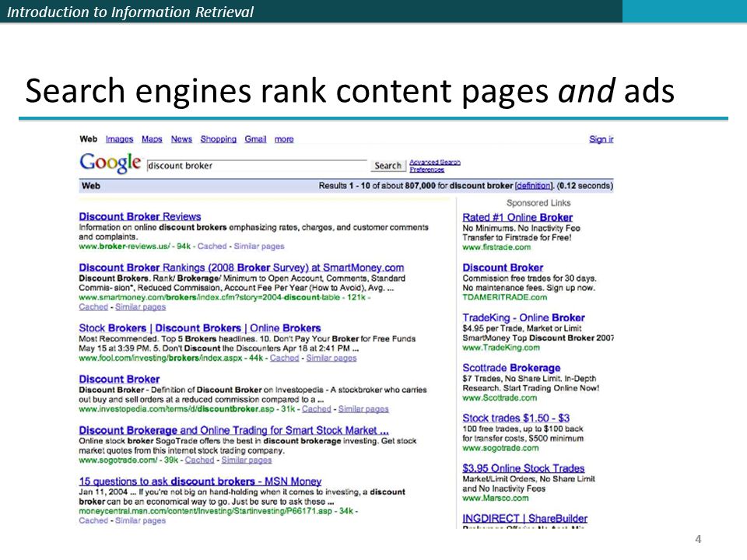Open Similar pages for sogotrade.com result

[x=247, y=460]
